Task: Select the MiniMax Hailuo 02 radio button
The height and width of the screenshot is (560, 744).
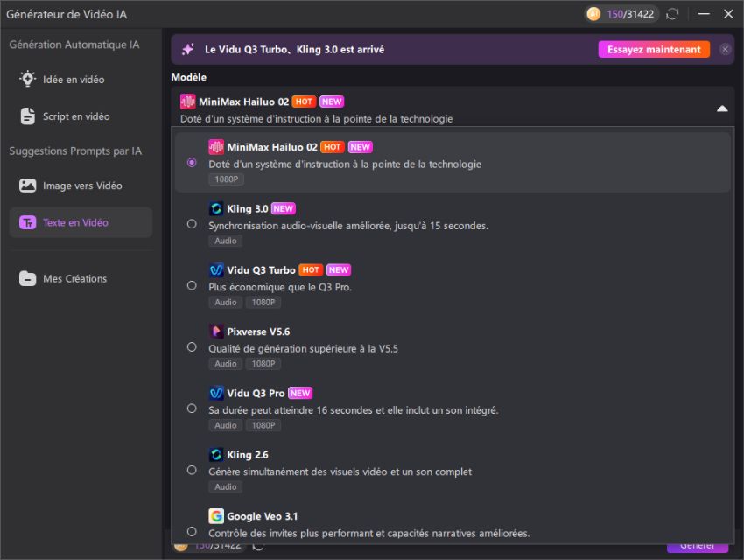Action: [x=190, y=163]
